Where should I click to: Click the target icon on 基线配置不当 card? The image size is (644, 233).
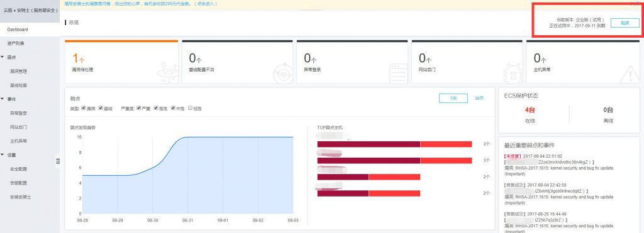coord(282,73)
